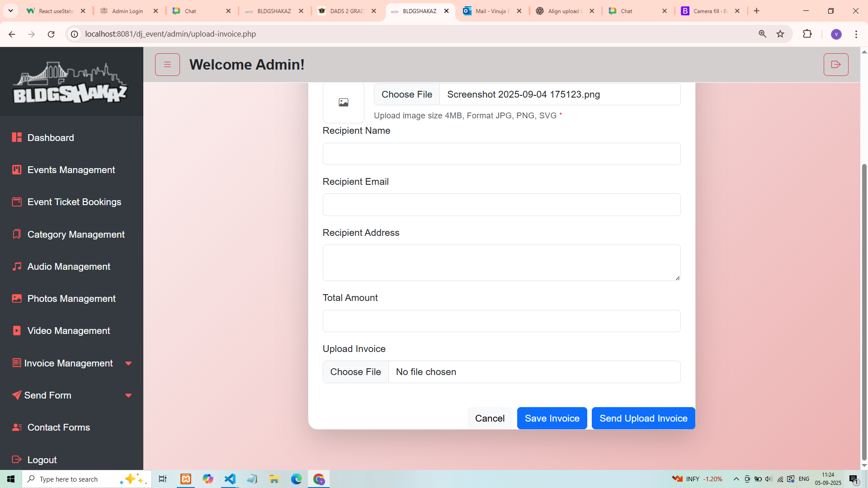Cancel the invoice upload form
Screen dimensions: 868x488
pos(490,418)
